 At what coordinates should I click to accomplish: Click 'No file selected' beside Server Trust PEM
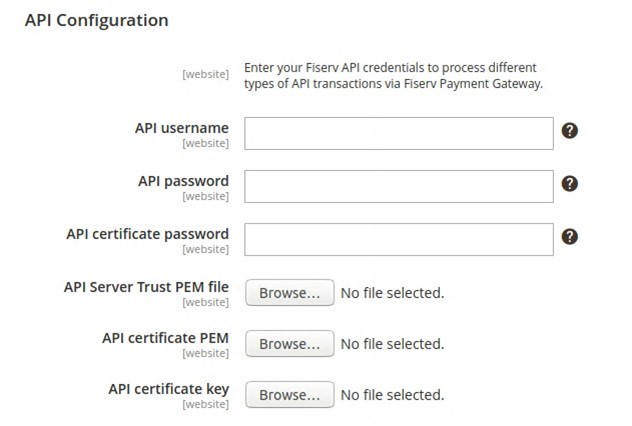pos(392,293)
